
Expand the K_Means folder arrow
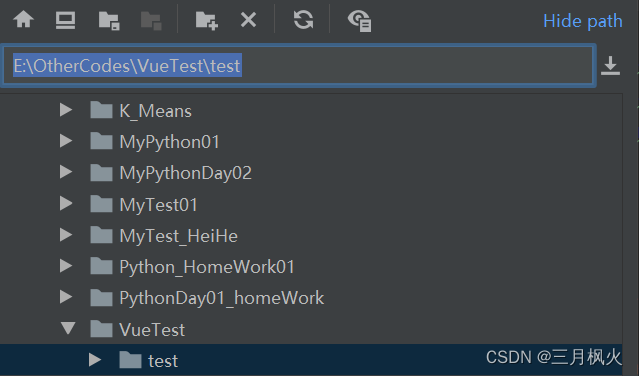[66, 110]
